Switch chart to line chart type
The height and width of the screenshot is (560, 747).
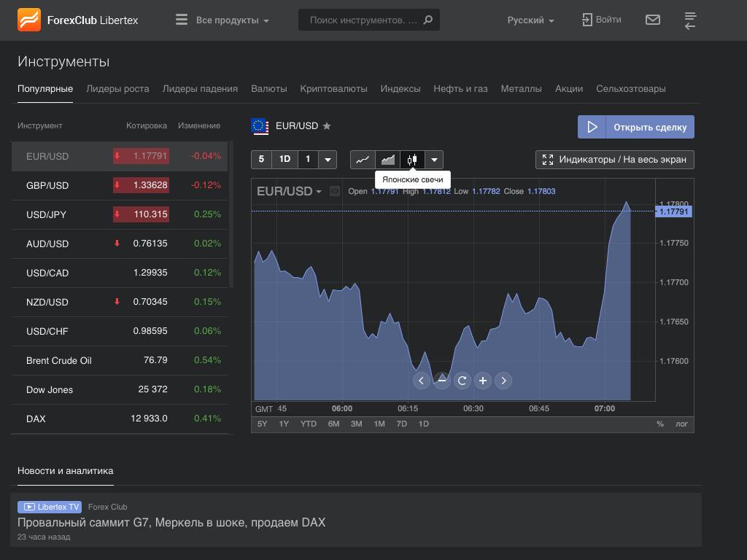tap(363, 160)
